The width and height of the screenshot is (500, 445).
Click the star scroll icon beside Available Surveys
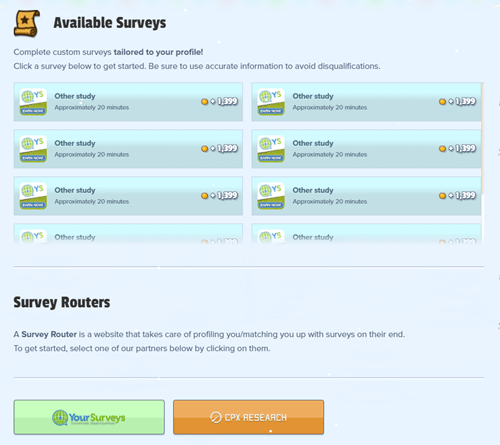click(x=27, y=23)
